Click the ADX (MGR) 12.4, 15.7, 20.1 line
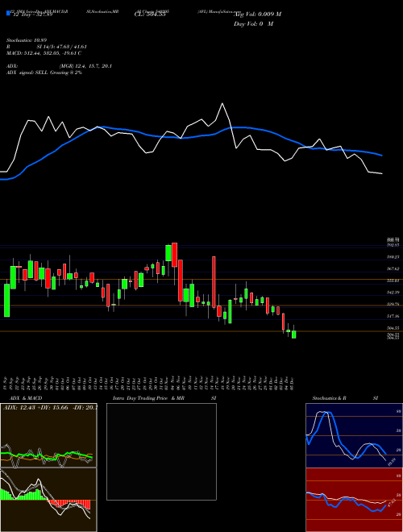Image resolution: width=403 pixels, height=532 pixels. (x=59, y=66)
